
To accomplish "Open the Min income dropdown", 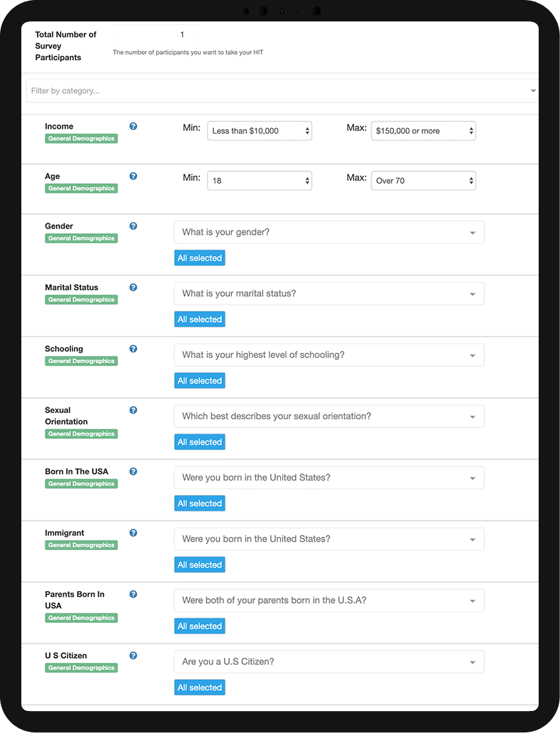I will click(259, 131).
